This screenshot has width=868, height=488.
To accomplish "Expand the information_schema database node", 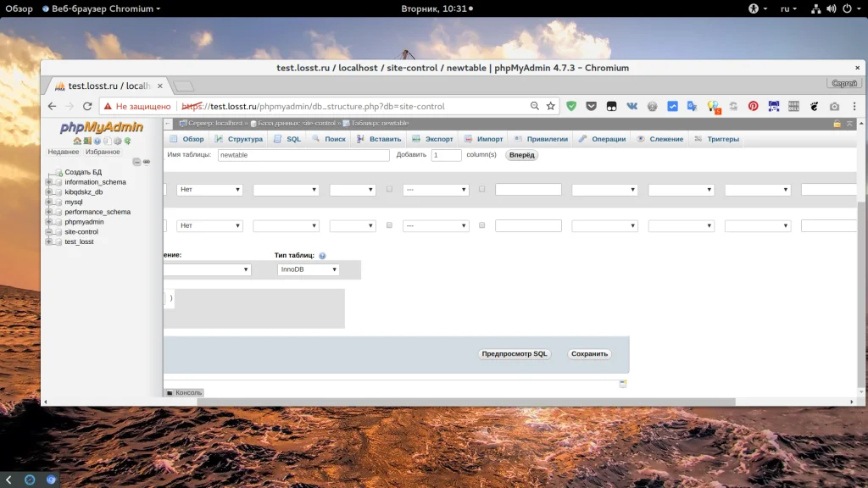I will (x=49, y=182).
